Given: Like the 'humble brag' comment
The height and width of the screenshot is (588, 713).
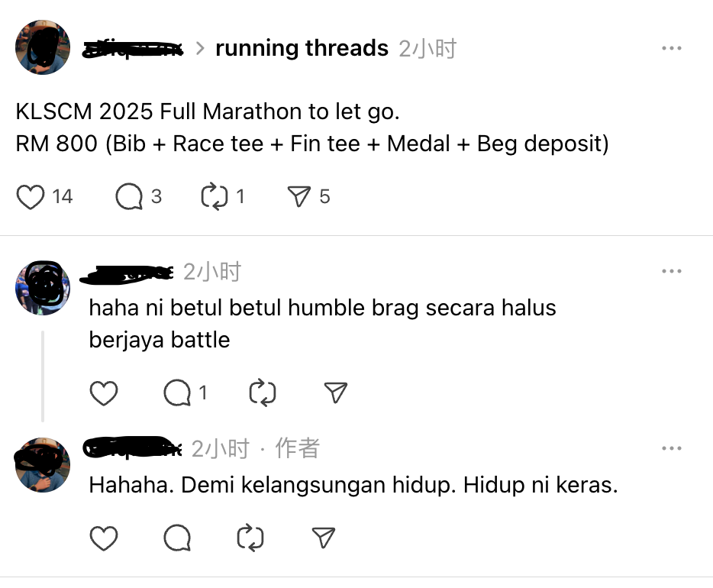Looking at the screenshot, I should [x=104, y=393].
